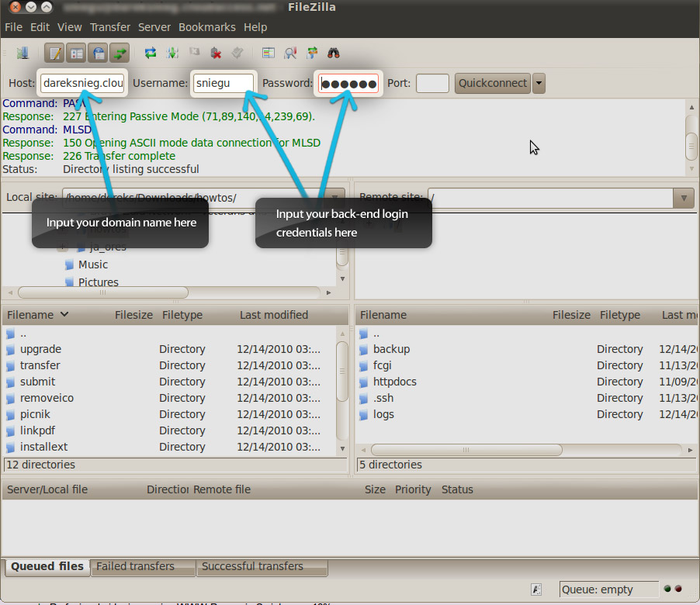
Task: Toggle transfer queue display button
Action: pos(119,53)
